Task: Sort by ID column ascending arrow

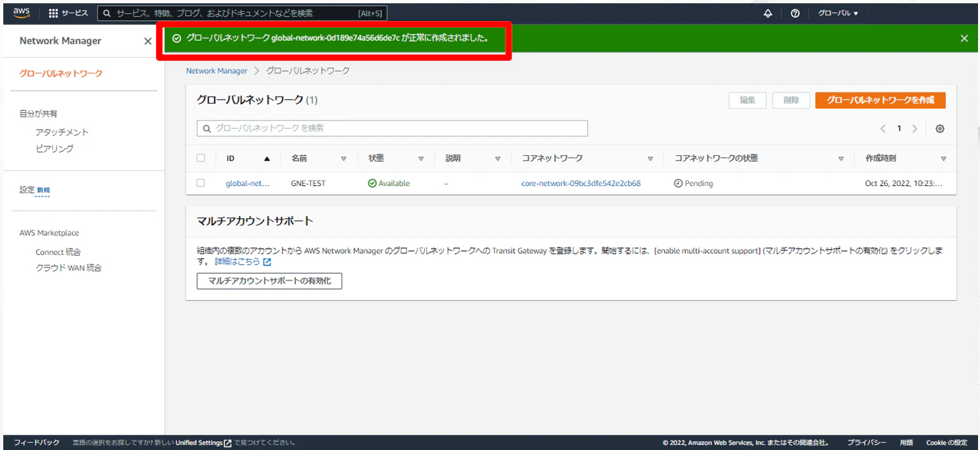Action: tap(267, 159)
